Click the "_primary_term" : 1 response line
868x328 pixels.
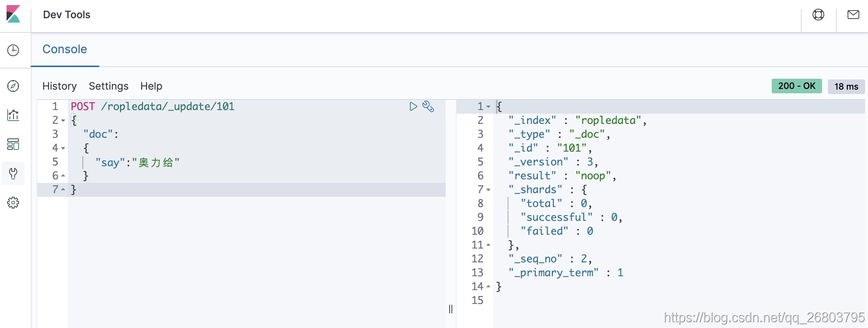pyautogui.click(x=566, y=273)
